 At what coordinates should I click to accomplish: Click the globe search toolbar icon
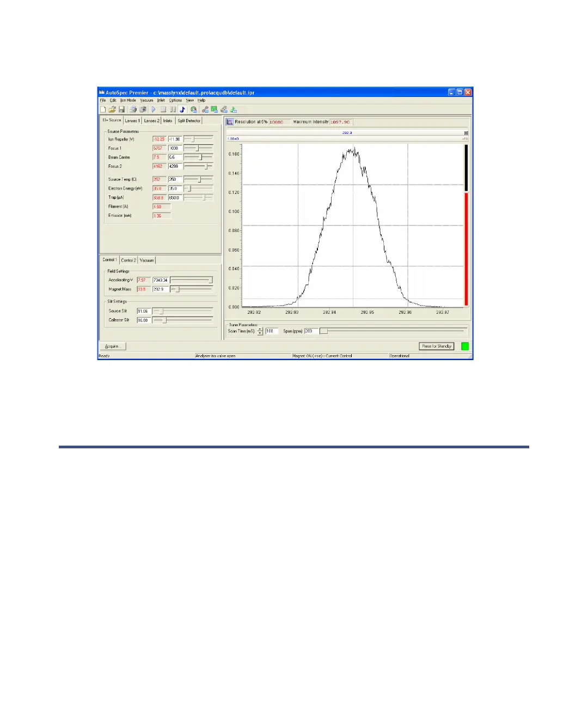pos(193,109)
